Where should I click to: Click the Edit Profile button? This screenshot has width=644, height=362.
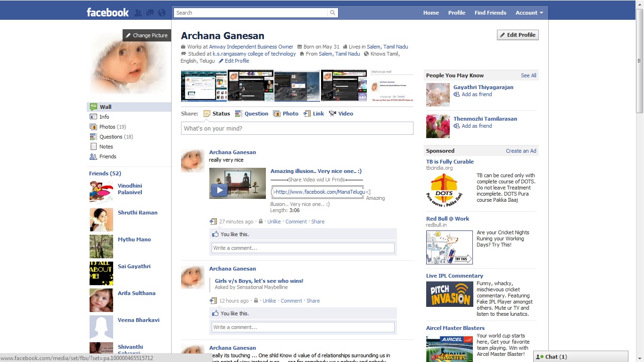point(517,34)
